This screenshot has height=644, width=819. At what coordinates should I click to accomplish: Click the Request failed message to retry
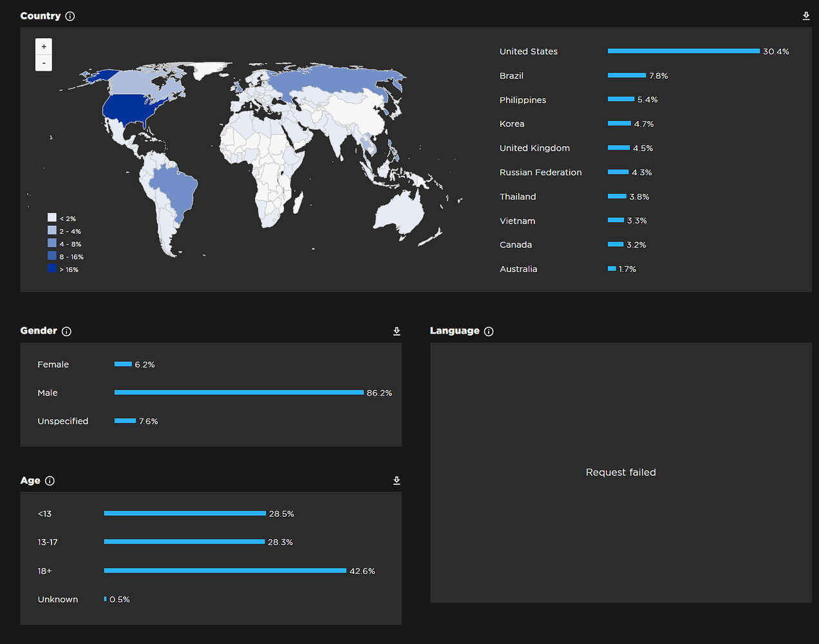click(620, 472)
